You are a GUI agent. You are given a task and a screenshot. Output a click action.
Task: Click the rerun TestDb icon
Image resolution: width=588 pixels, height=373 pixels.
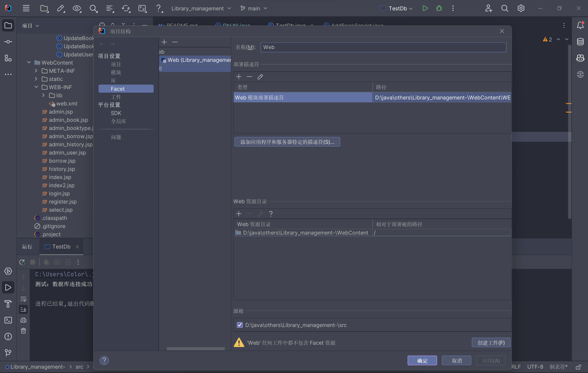22,262
